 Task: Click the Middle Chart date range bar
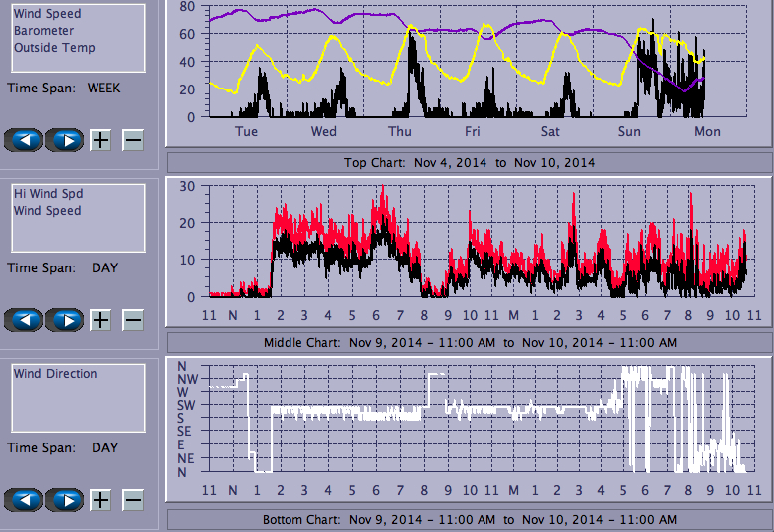tap(470, 342)
